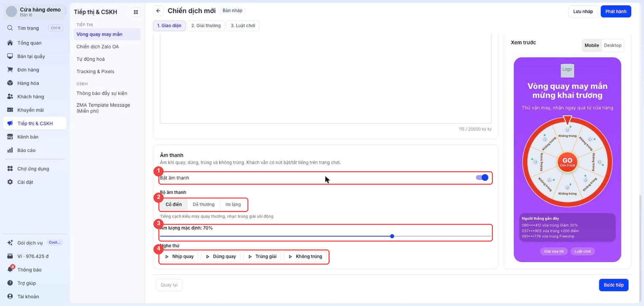Click the back arrow beside Chiến dịch mới
The image size is (644, 306).
[158, 11]
